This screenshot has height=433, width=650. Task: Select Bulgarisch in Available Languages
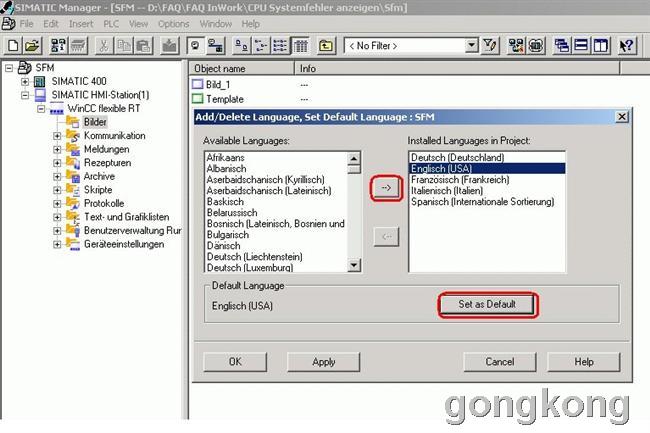coord(228,235)
